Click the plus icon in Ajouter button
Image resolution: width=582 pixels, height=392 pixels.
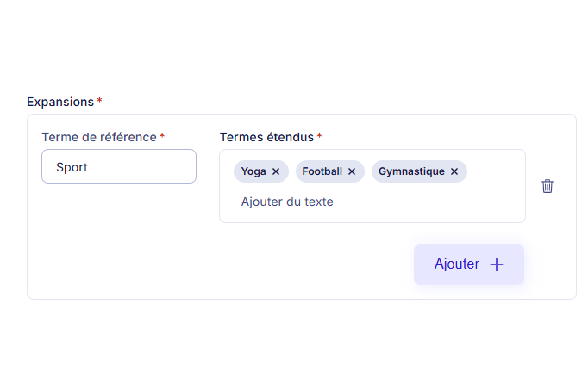pyautogui.click(x=497, y=264)
